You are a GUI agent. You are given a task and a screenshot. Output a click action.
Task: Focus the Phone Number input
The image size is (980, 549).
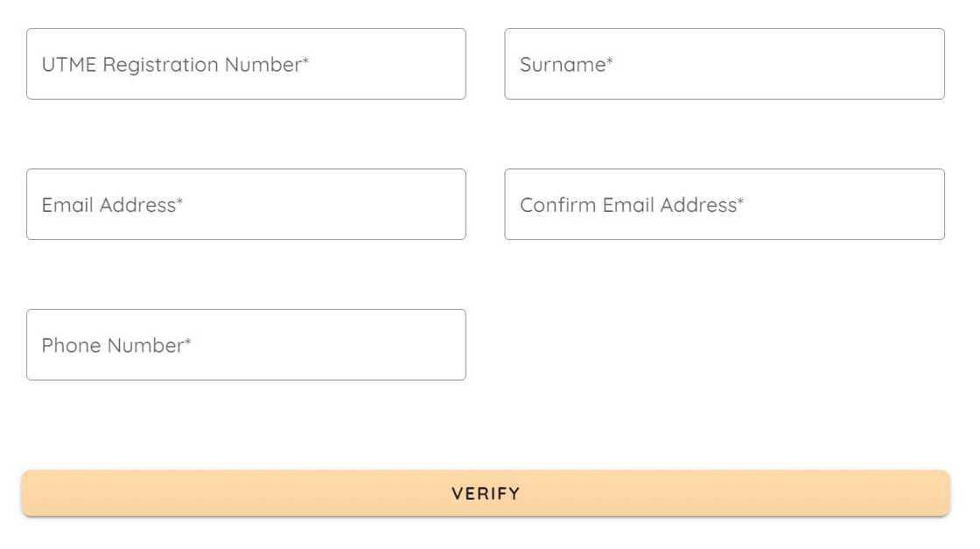coord(246,344)
